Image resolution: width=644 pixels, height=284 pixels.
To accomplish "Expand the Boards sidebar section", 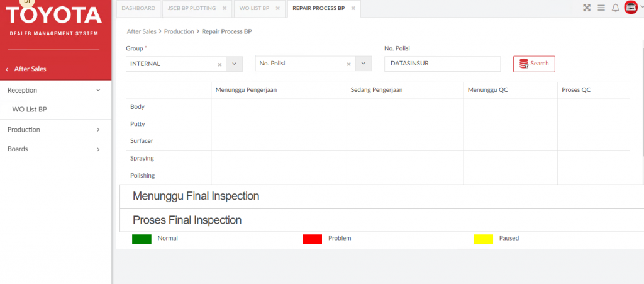I will [98, 149].
